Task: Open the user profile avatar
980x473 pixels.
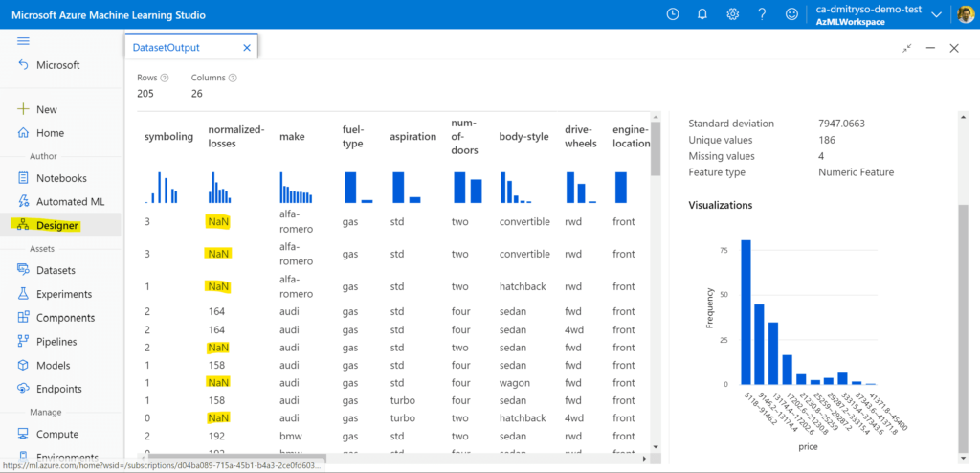Action: (964, 14)
